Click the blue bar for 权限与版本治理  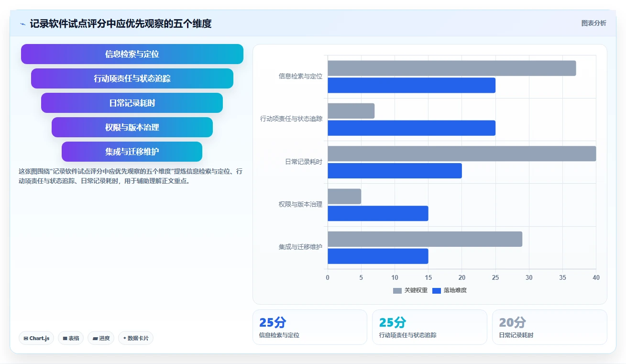pos(378,213)
